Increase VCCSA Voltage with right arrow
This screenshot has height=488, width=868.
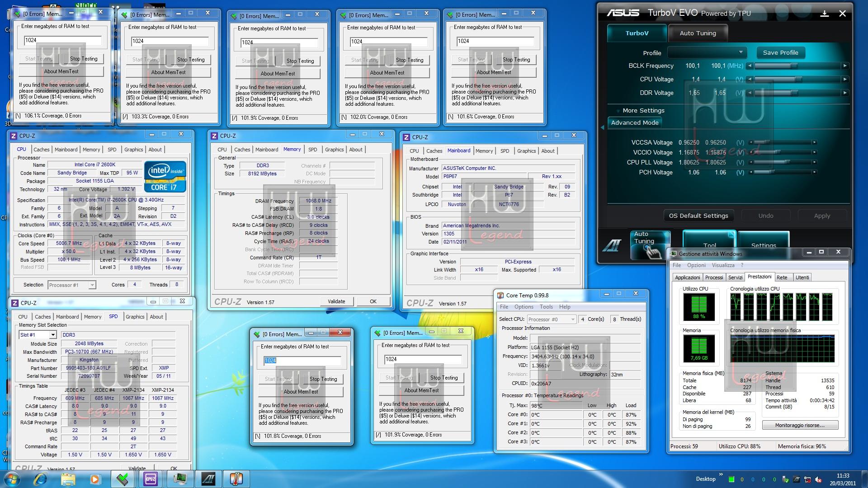coord(815,142)
